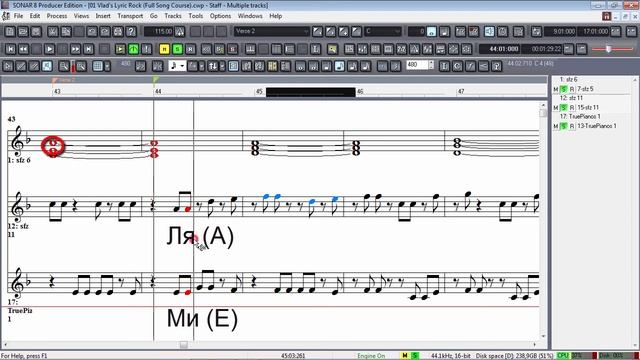Toggle the yellow global Mute button
The width and height of the screenshot is (640, 360).
click(164, 49)
